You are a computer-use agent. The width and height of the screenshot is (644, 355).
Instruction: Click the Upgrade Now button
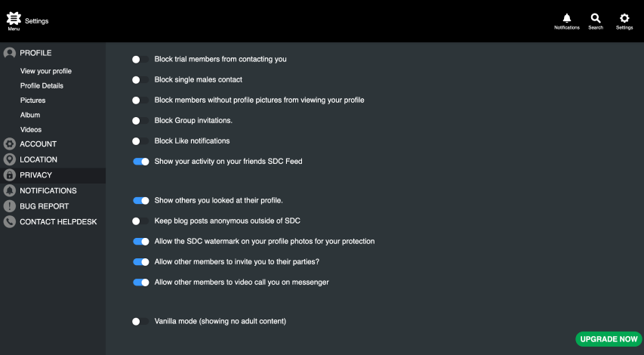[609, 339]
